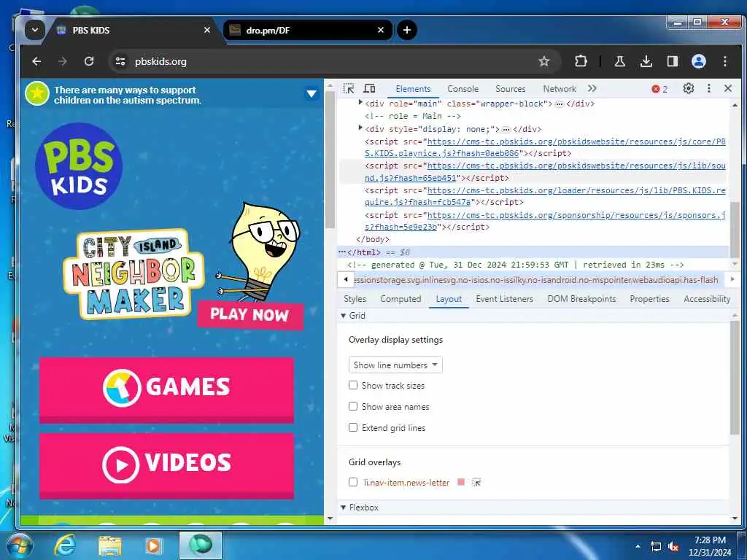This screenshot has width=747, height=560.
Task: Click the VIDEOS button on PBS Kids
Action: click(x=166, y=465)
